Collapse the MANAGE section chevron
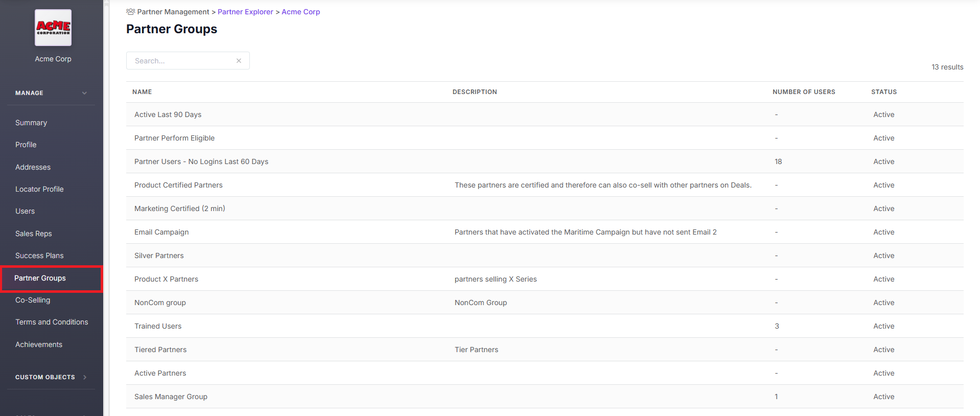The width and height of the screenshot is (980, 416). coord(84,93)
